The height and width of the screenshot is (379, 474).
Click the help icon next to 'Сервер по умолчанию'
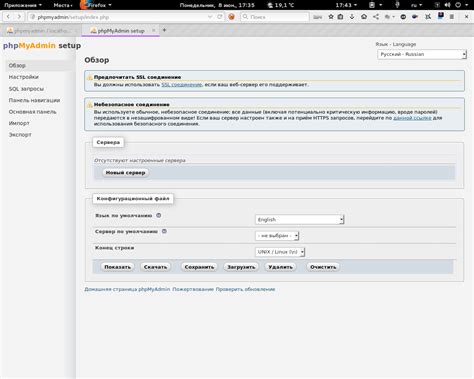[x=164, y=231]
